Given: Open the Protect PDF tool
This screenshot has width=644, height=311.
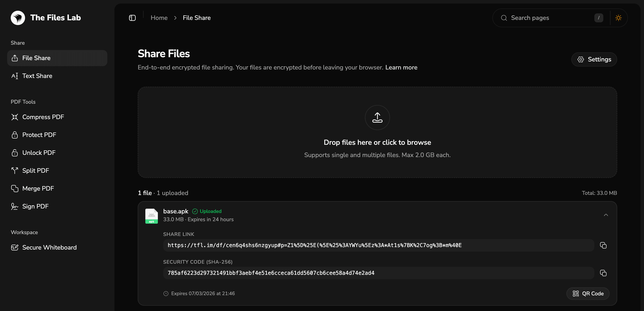Looking at the screenshot, I should pos(39,135).
